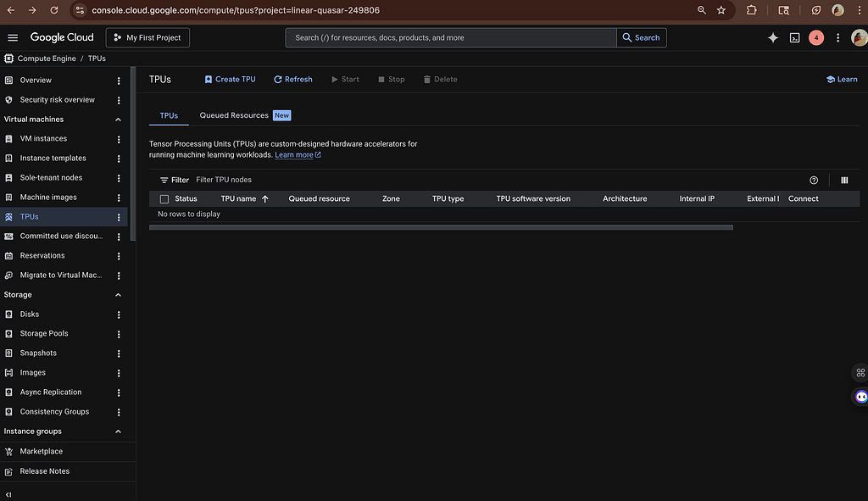Open more options for Overview item
The height and width of the screenshot is (501, 868).
pos(119,81)
